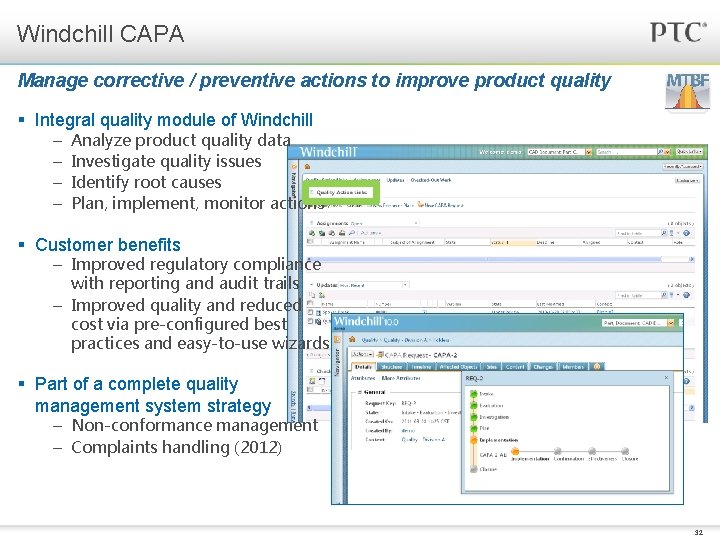This screenshot has height=540, width=720.
Task: Click Find in table field of Updates
Action: (638, 295)
